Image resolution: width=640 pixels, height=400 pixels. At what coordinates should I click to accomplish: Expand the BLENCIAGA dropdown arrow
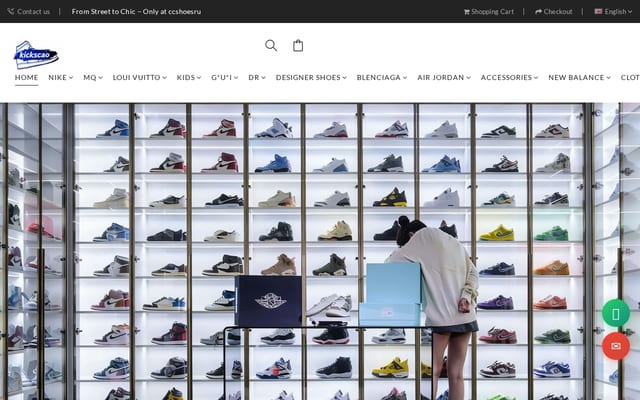(405, 78)
